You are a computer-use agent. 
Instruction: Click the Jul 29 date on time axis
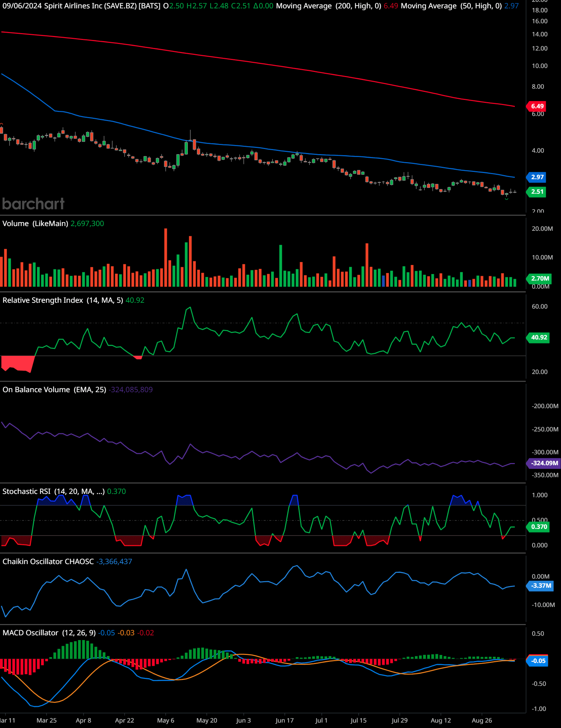point(400,720)
